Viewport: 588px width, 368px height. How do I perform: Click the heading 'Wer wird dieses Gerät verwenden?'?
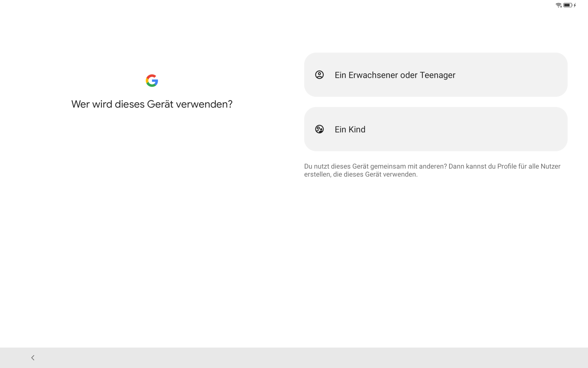click(x=152, y=104)
